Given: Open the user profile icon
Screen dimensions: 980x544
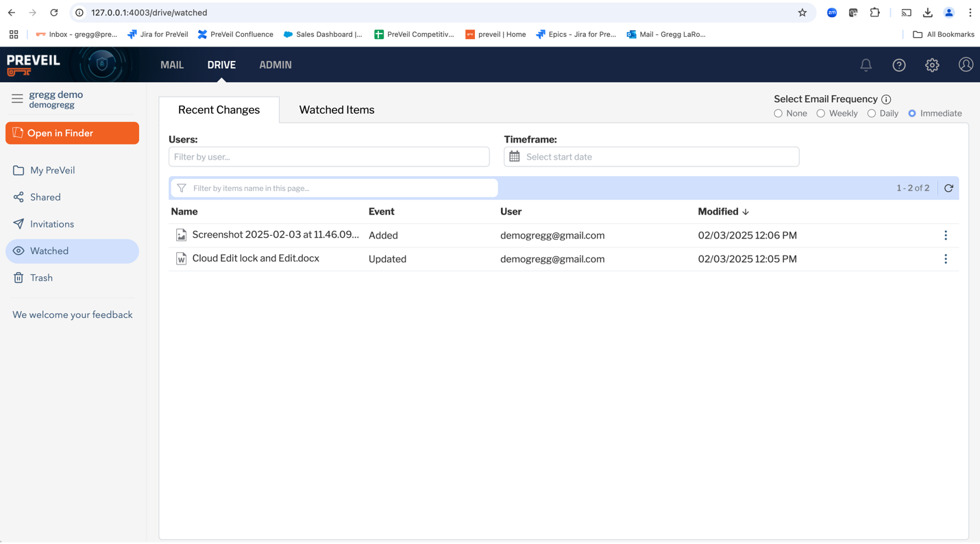Looking at the screenshot, I should pos(966,64).
